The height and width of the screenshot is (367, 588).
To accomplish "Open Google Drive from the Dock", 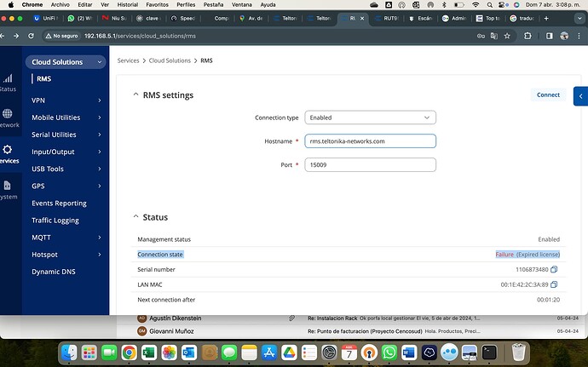I will pos(289,353).
